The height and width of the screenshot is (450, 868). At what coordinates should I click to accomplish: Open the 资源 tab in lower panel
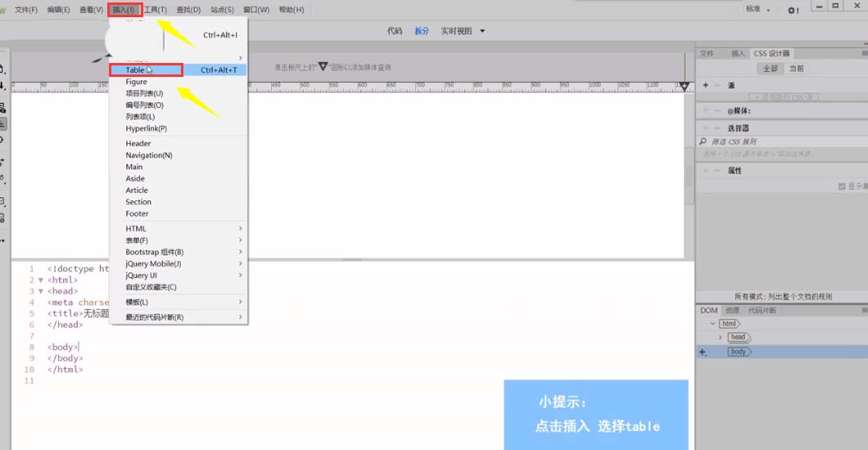click(x=732, y=311)
